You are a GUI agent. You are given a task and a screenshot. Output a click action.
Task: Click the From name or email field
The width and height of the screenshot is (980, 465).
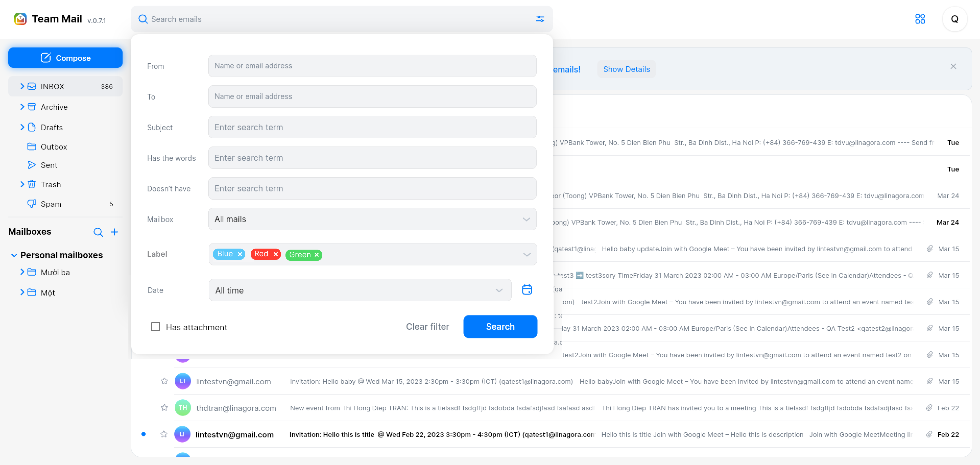pyautogui.click(x=372, y=66)
